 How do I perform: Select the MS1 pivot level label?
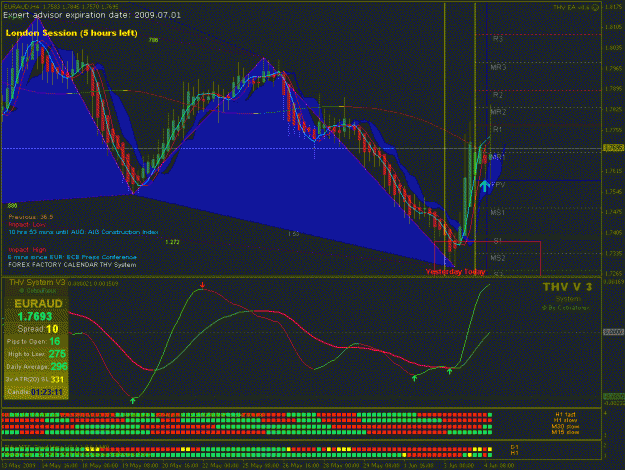(497, 212)
